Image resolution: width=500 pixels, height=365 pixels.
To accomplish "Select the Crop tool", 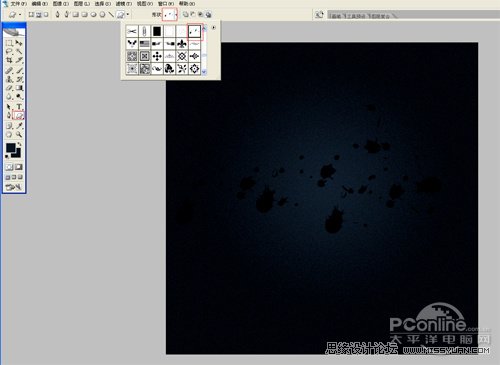I will tap(9, 60).
